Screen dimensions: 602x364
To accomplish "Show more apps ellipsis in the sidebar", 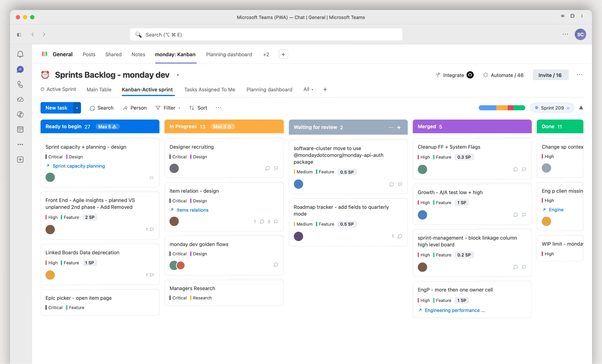I will [x=20, y=144].
